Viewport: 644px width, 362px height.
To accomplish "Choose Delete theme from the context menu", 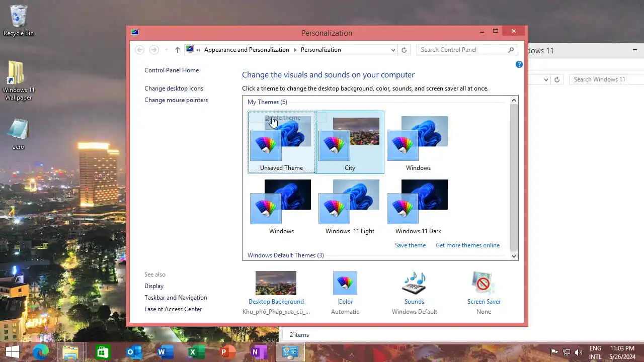I will click(x=283, y=118).
